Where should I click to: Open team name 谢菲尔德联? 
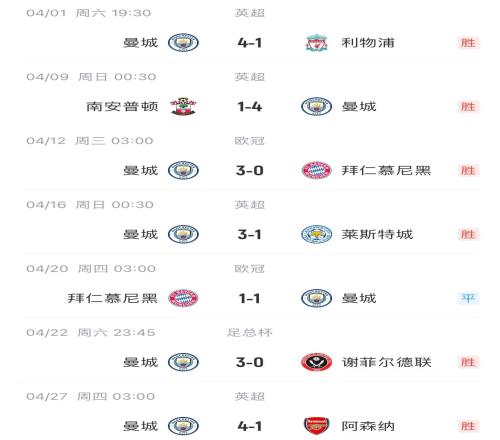[387, 362]
